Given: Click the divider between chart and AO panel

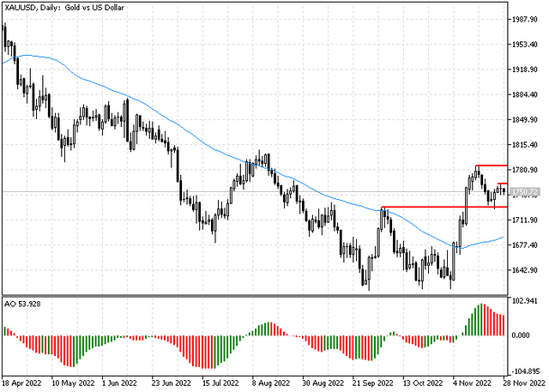Looking at the screenshot, I should point(255,296).
